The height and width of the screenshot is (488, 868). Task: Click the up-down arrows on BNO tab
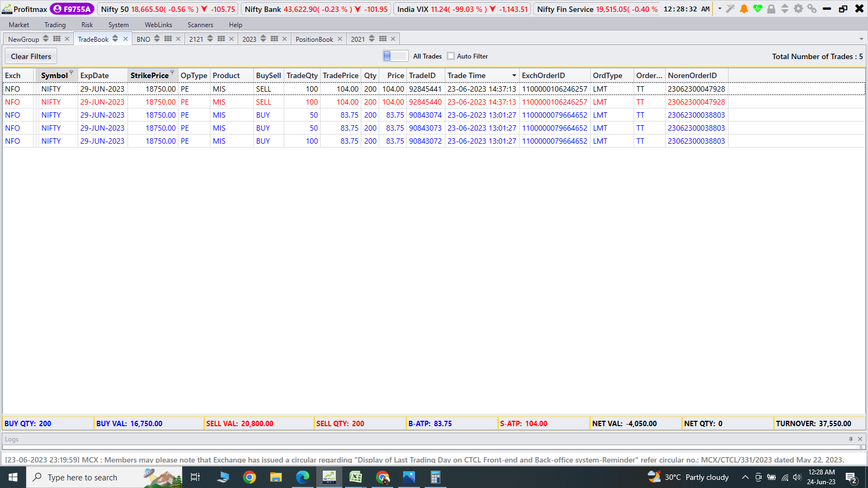tap(157, 38)
